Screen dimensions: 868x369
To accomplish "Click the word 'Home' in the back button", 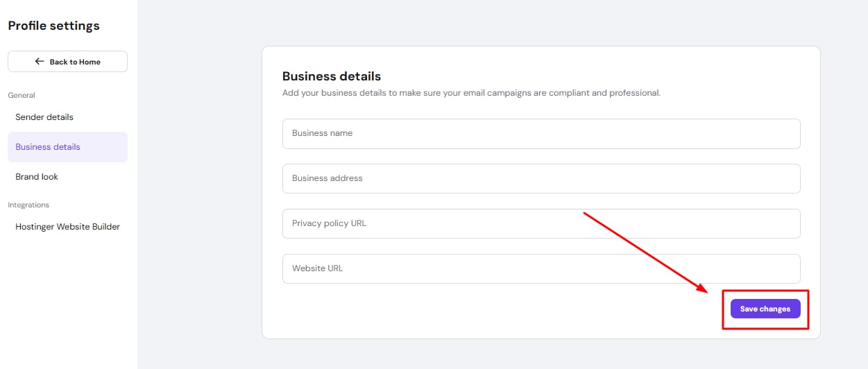I will 90,62.
